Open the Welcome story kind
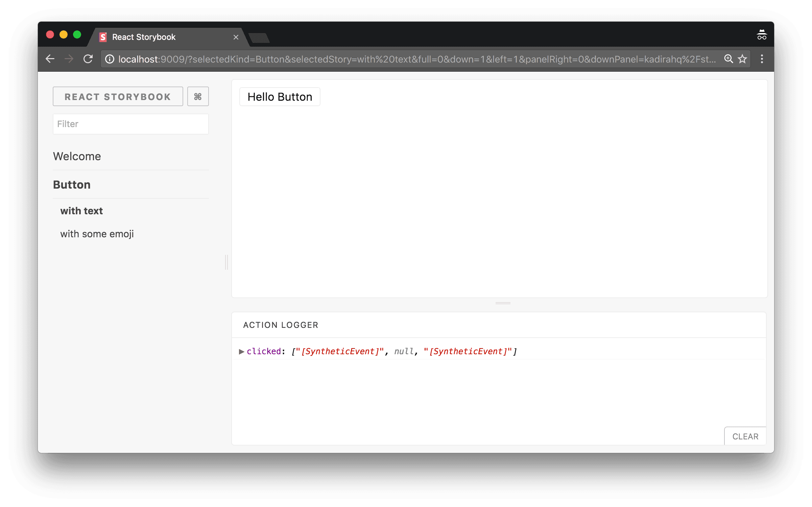 [77, 156]
